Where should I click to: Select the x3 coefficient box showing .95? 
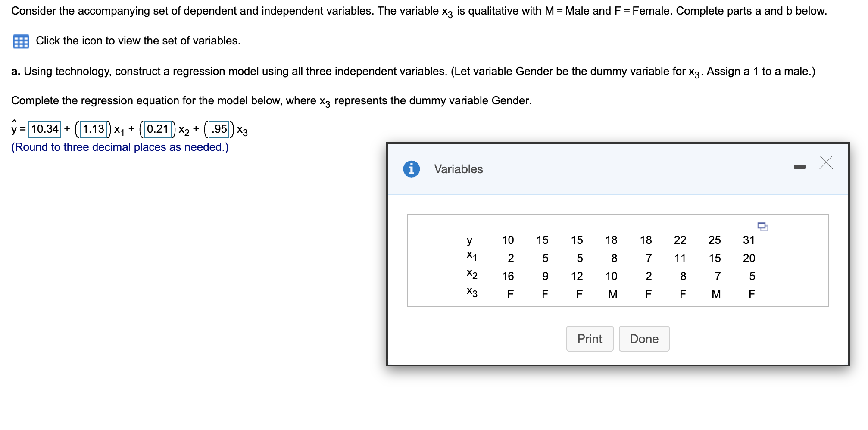click(219, 128)
